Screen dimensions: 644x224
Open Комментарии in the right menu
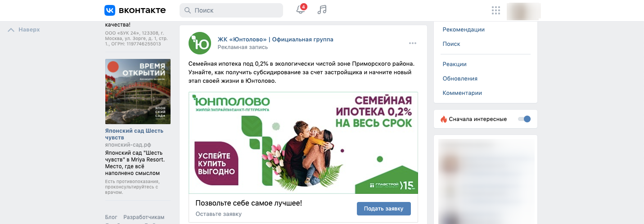pyautogui.click(x=462, y=93)
